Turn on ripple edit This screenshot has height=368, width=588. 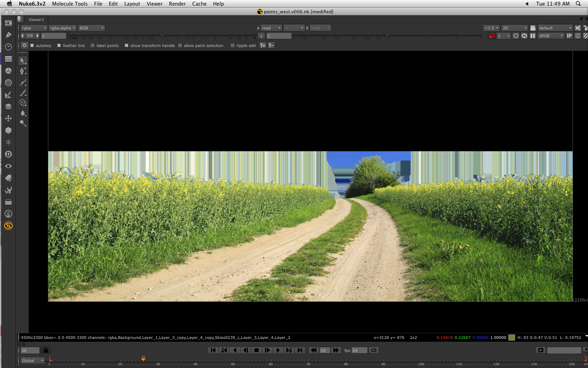(x=233, y=46)
